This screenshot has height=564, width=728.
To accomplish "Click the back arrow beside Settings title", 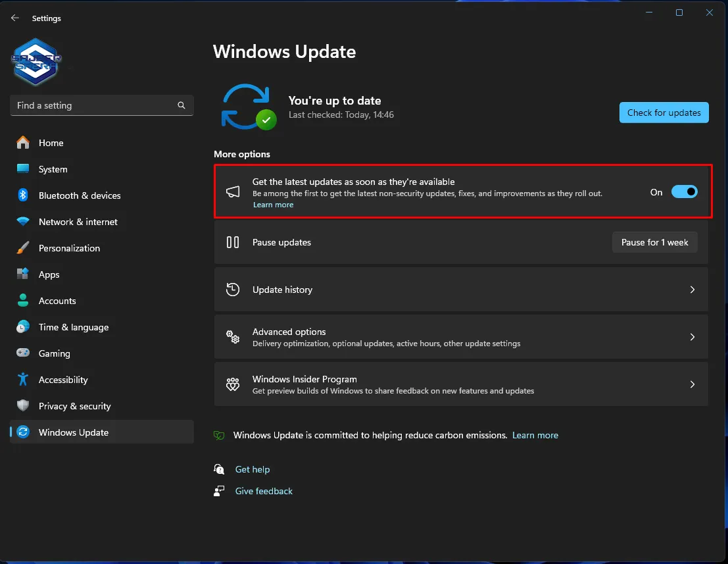I will click(x=15, y=18).
